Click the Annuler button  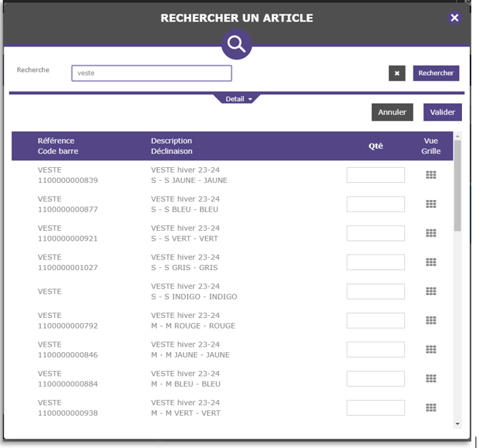[392, 112]
